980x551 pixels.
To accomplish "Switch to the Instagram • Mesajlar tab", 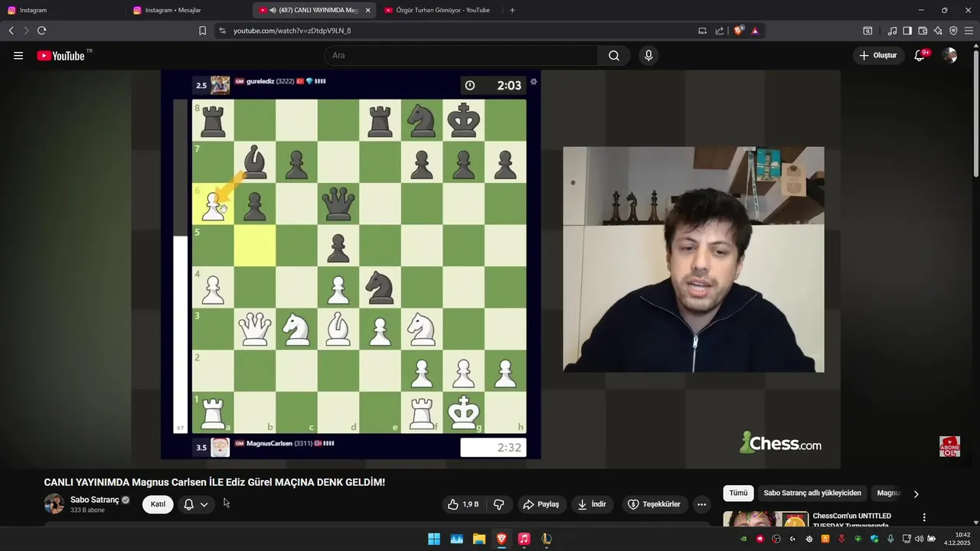I will 188,10.
